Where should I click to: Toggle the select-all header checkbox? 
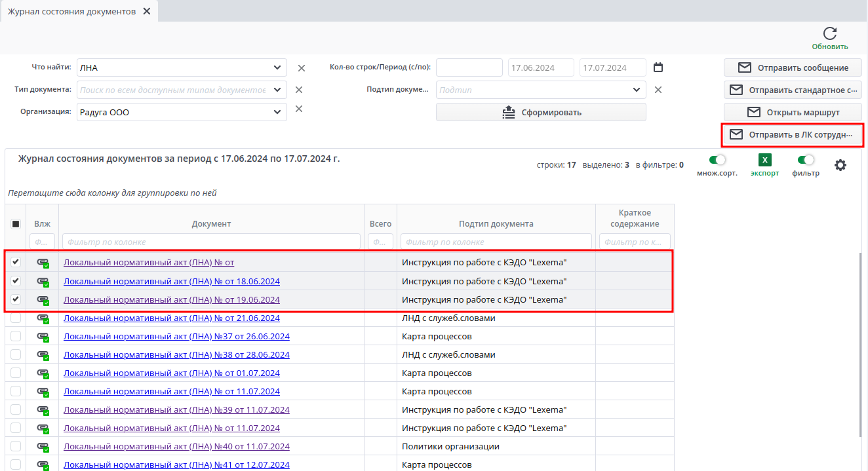16,224
